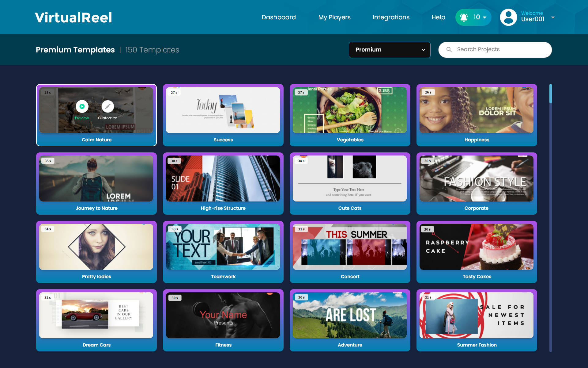588x368 pixels.
Task: Select the Tasty Cakes template thumbnail
Action: [477, 247]
